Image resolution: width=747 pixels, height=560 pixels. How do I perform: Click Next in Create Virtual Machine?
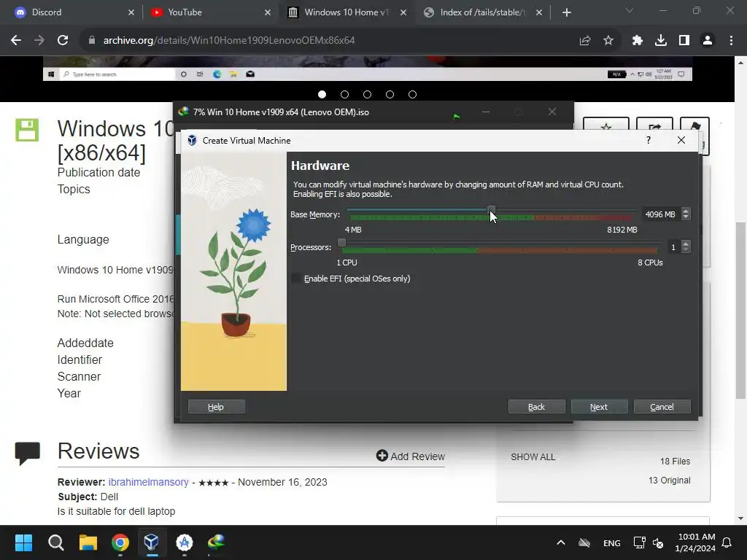[599, 407]
